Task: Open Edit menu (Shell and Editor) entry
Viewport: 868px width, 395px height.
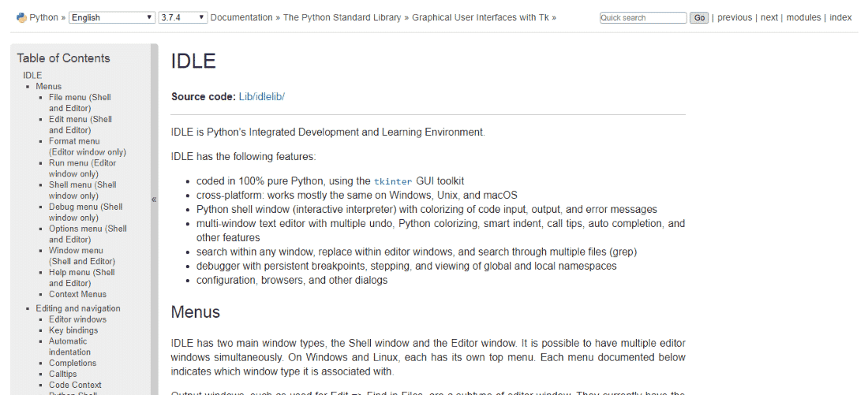Action: coord(80,125)
